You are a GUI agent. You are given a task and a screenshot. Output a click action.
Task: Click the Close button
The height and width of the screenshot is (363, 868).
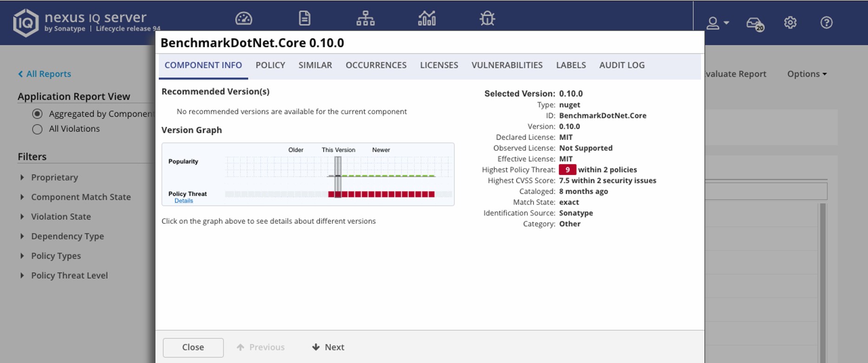click(193, 347)
